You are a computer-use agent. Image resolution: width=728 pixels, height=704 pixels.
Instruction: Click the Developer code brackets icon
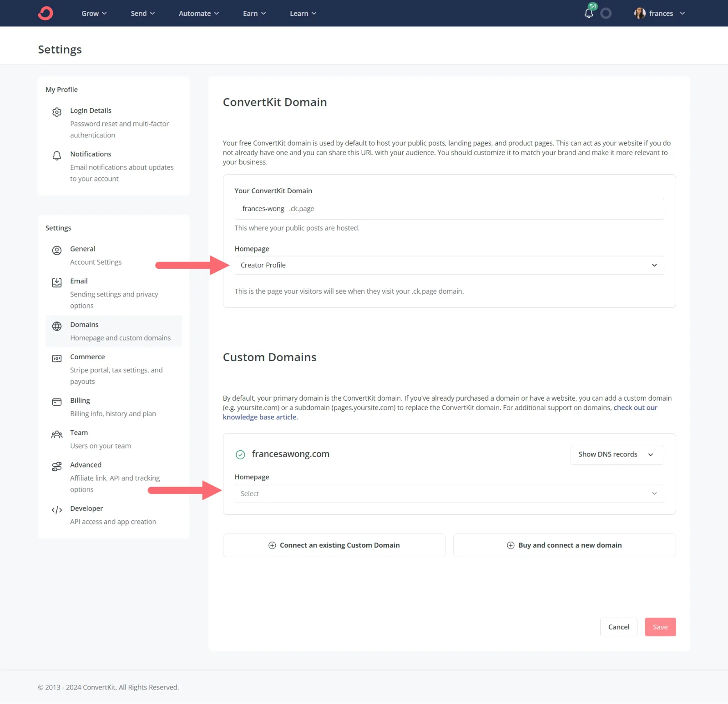57,510
